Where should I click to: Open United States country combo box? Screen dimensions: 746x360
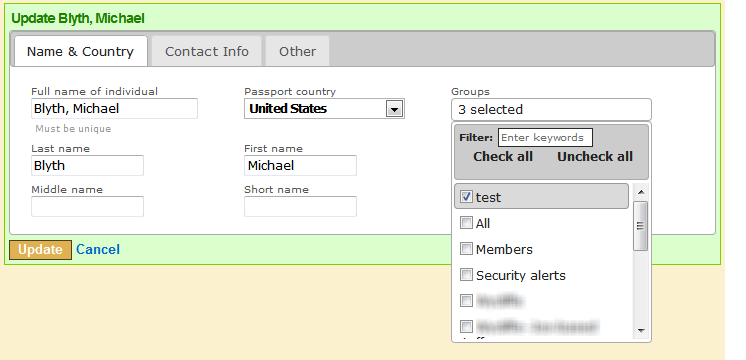[324, 109]
